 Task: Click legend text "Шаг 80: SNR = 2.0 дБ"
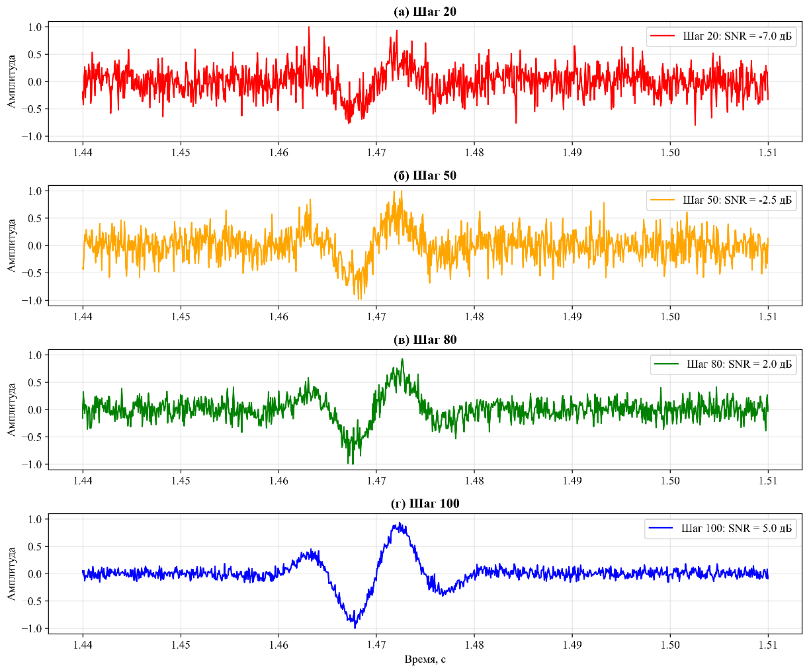pos(739,364)
